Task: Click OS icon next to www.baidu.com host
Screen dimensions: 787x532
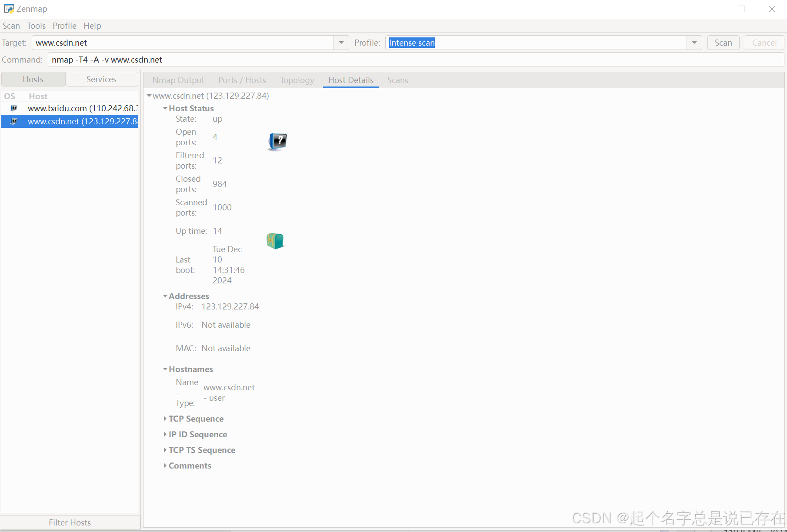Action: [14, 108]
